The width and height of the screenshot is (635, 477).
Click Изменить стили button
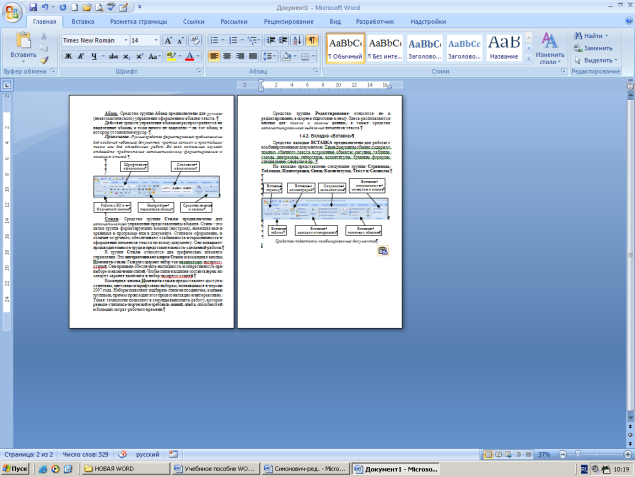click(x=550, y=49)
